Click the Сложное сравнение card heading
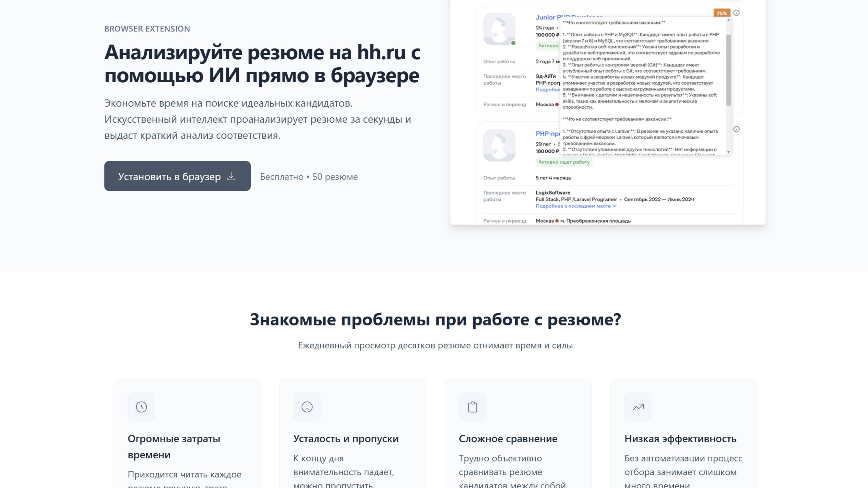The height and width of the screenshot is (488, 868). coord(508,439)
